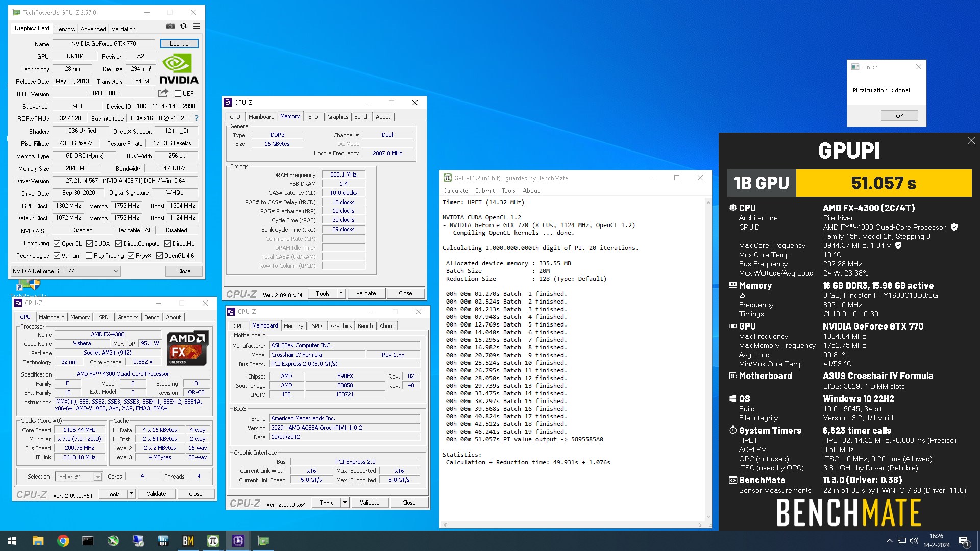Click the 51.057 s result in BenchMate
The height and width of the screenshot is (551, 980).
click(884, 183)
